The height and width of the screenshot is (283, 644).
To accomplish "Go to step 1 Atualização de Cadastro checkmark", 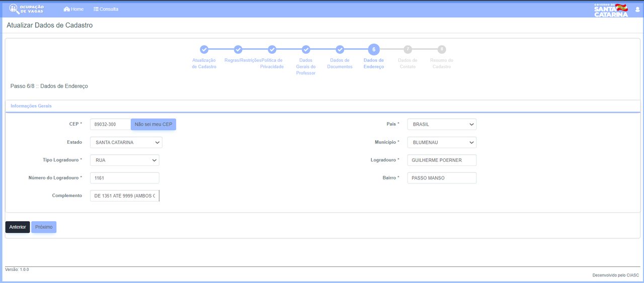I will click(204, 49).
